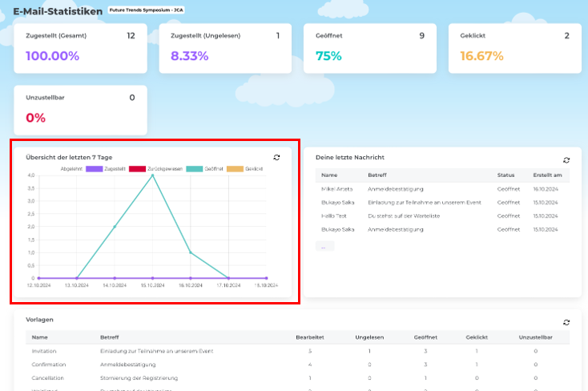Click 'Betreff' header in 'Deine letzte Nachricht'

(x=377, y=175)
